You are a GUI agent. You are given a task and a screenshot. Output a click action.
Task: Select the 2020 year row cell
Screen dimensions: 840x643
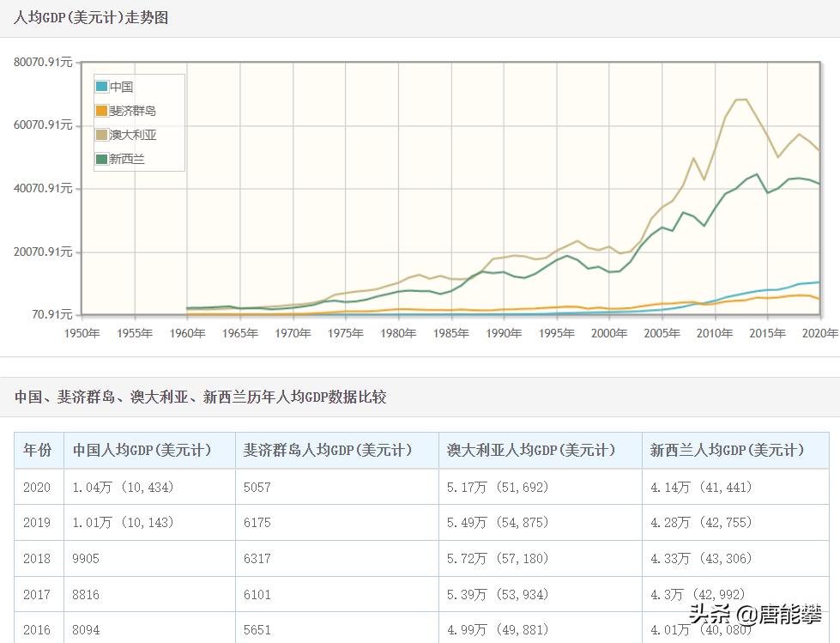click(x=37, y=487)
